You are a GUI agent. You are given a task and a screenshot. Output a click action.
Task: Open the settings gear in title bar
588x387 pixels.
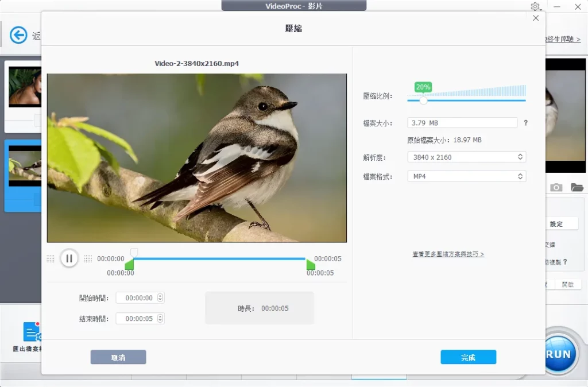click(535, 6)
